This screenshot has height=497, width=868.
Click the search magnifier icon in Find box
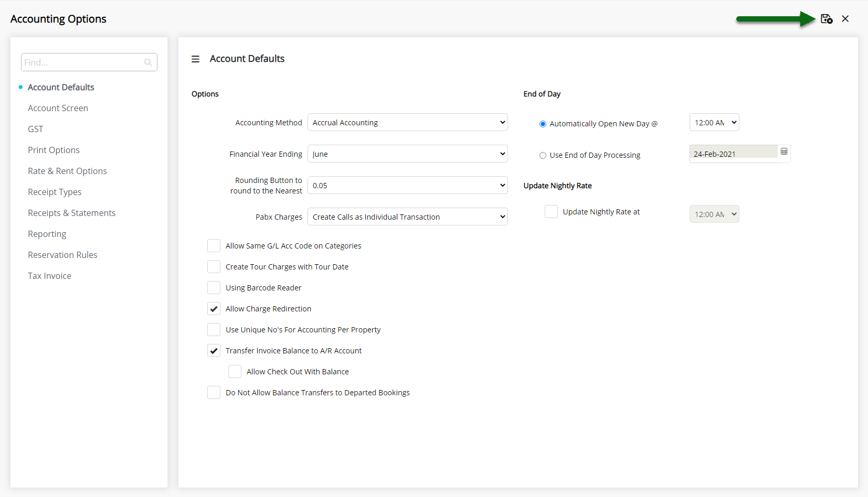(148, 62)
